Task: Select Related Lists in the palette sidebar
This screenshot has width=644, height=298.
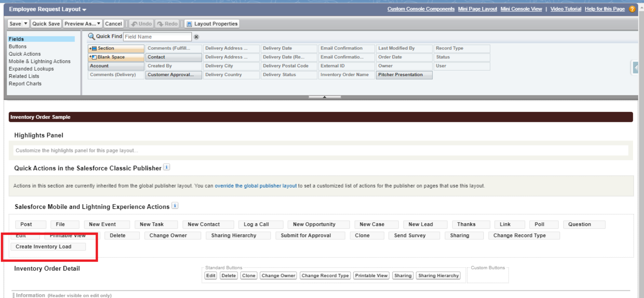Action: [x=24, y=76]
